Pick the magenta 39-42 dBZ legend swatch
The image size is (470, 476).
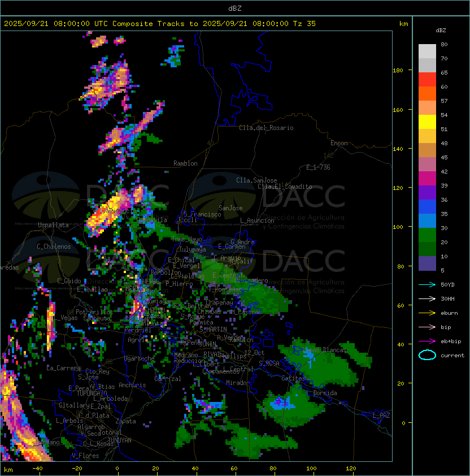click(427, 178)
